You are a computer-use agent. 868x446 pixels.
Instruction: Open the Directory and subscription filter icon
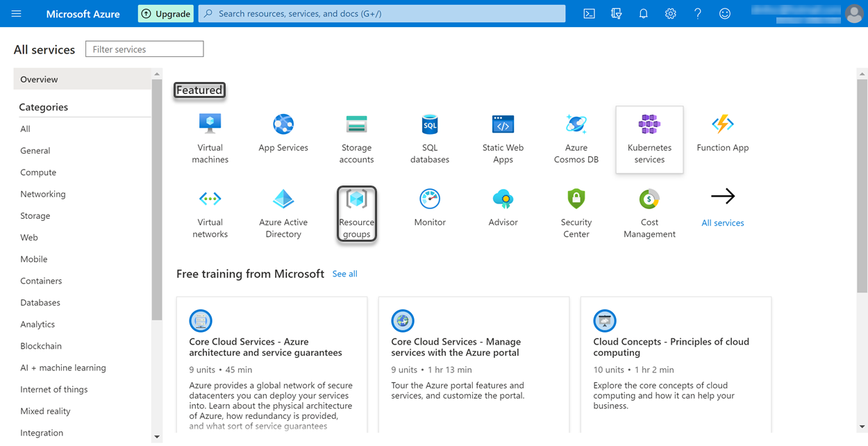tap(616, 14)
